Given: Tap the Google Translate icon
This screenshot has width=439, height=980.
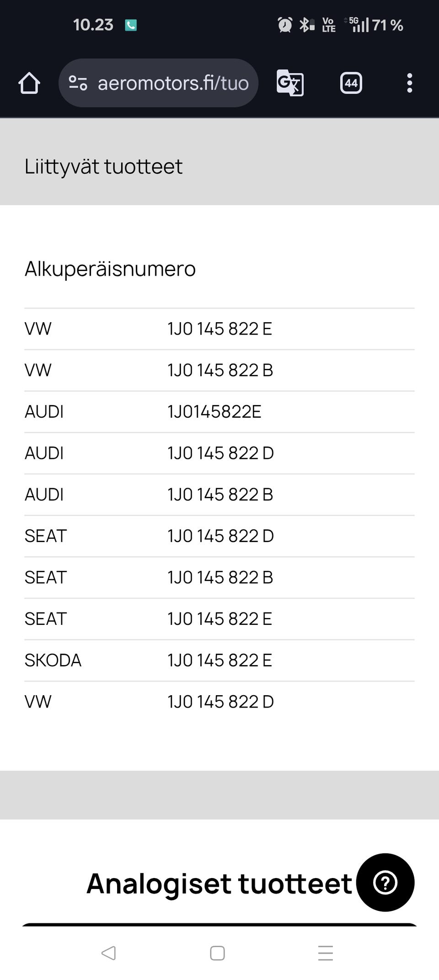Looking at the screenshot, I should [290, 83].
